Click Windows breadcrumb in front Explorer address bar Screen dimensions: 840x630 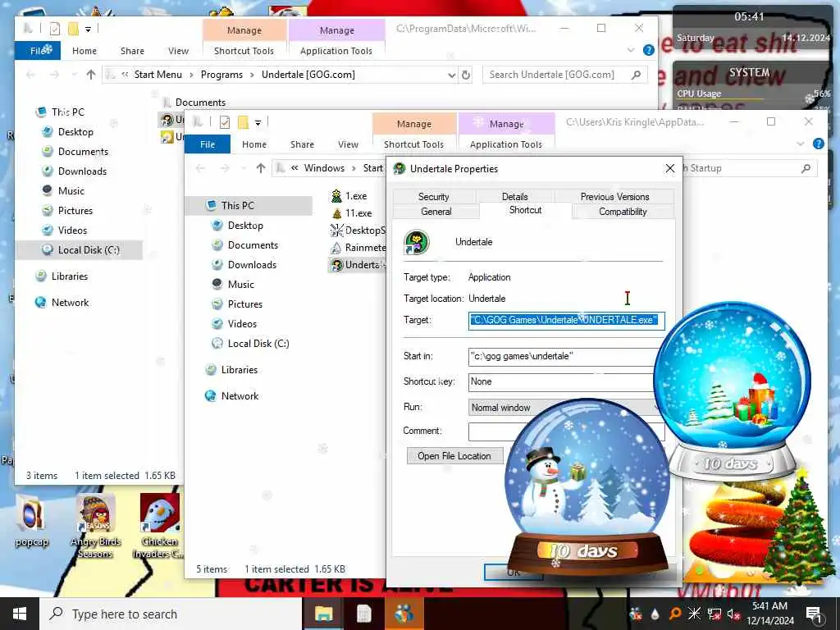click(x=324, y=168)
